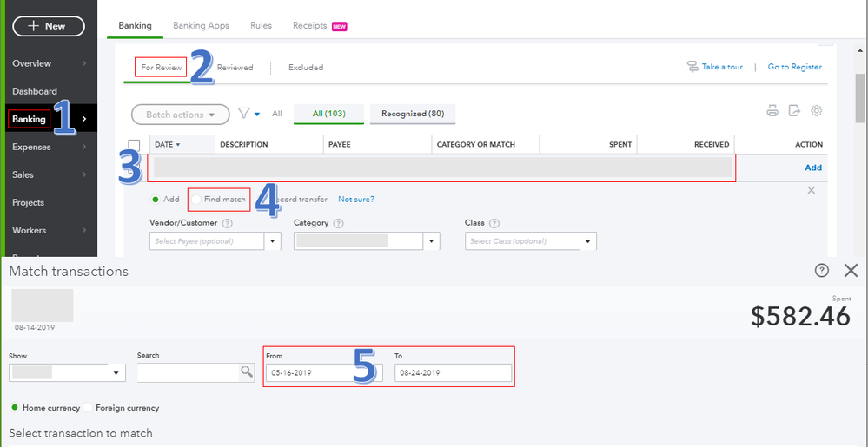Click the Add action link
This screenshot has height=447, width=868.
813,168
